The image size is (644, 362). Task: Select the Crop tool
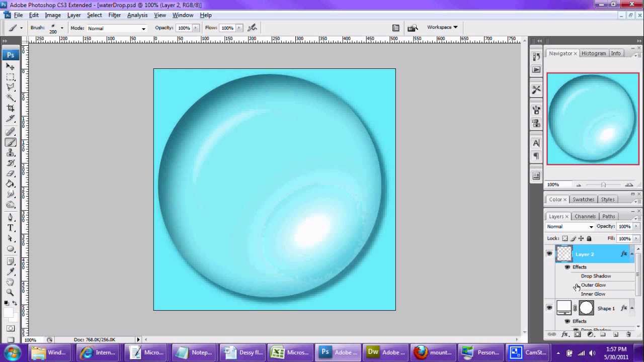point(10,108)
